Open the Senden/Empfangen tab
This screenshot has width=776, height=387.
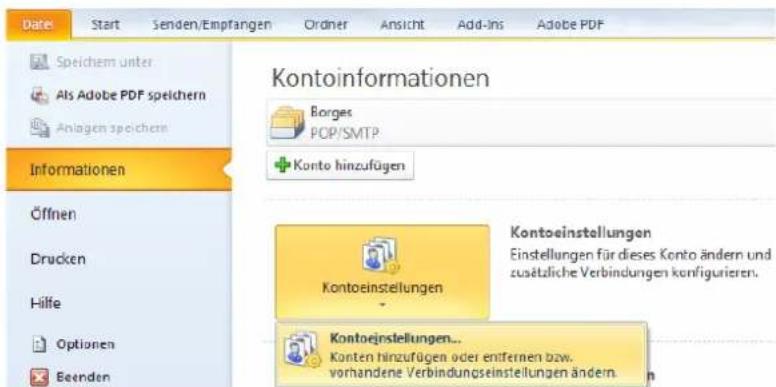coord(212,25)
